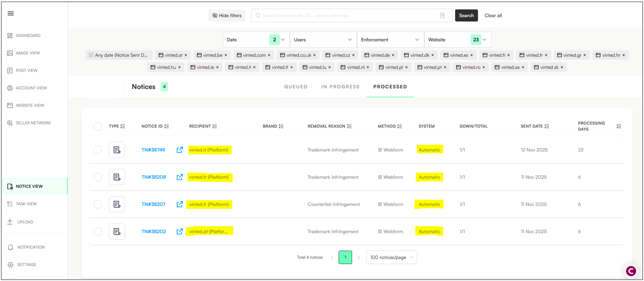Click the Search button
Screen dimensions: 644x281
466,15
